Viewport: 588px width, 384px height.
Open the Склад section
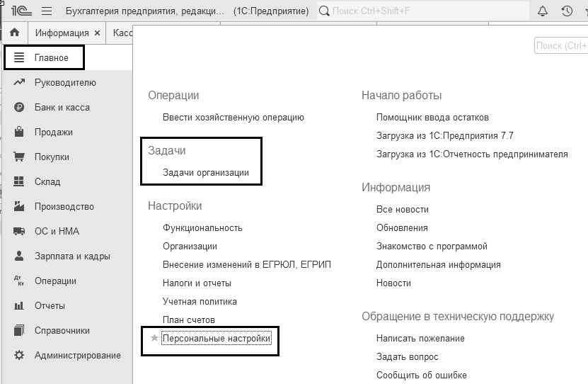click(47, 181)
